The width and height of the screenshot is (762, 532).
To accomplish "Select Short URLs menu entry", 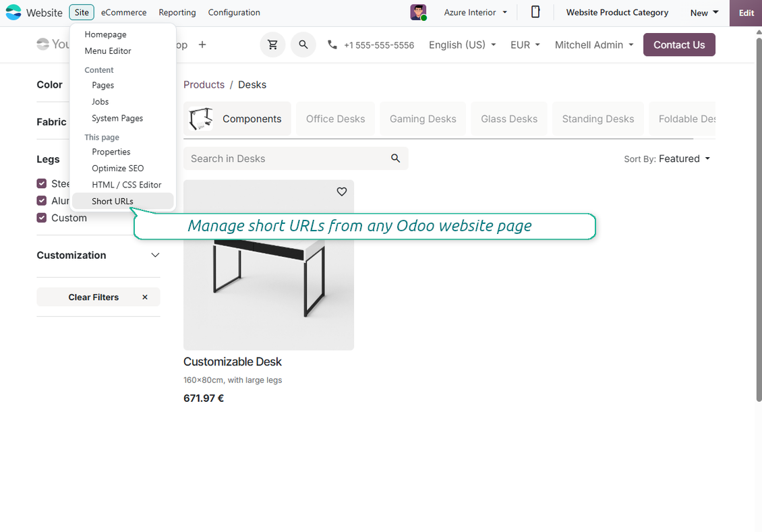I will click(123, 201).
